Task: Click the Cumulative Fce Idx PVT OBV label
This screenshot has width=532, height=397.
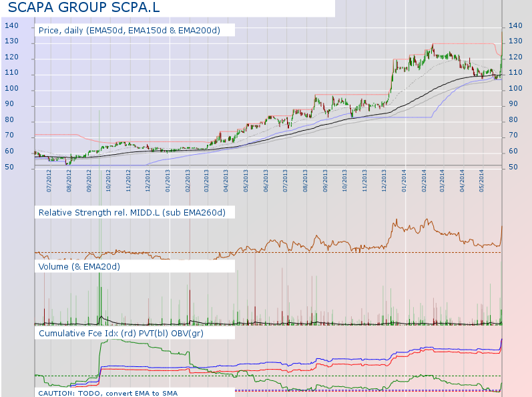Action: point(121,333)
